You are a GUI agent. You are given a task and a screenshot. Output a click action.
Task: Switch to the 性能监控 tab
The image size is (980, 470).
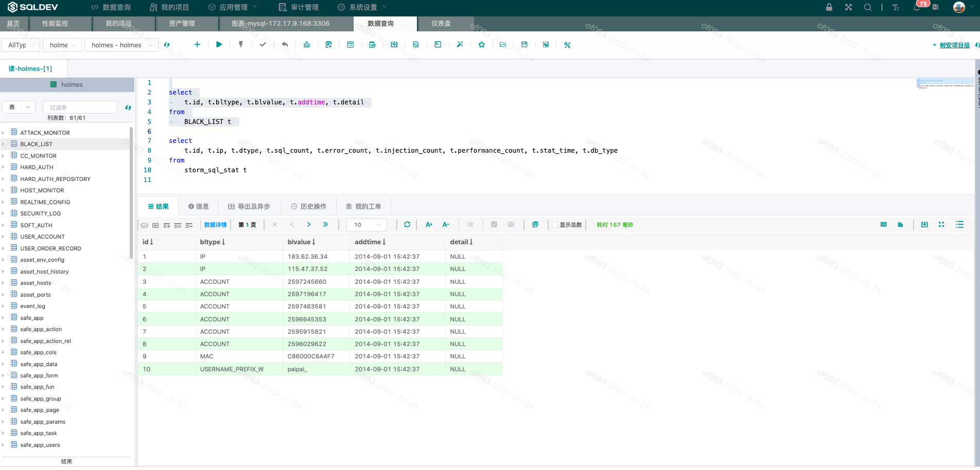coord(55,24)
